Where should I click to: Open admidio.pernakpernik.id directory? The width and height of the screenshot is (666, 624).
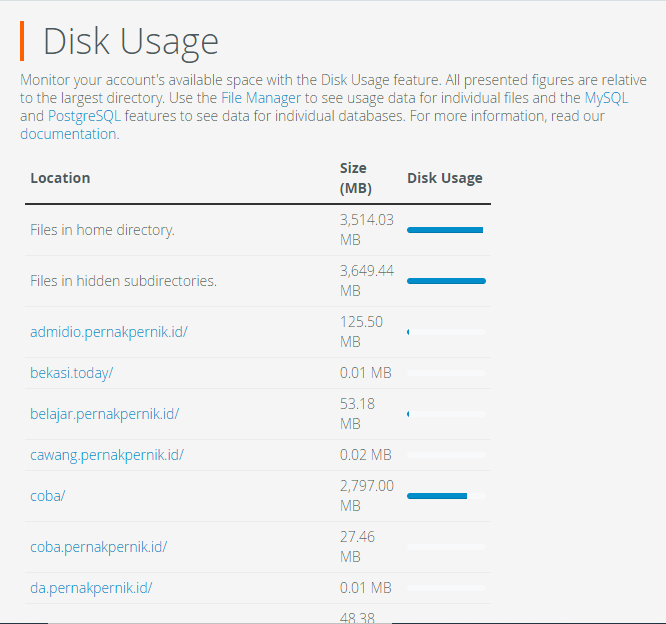pyautogui.click(x=109, y=332)
